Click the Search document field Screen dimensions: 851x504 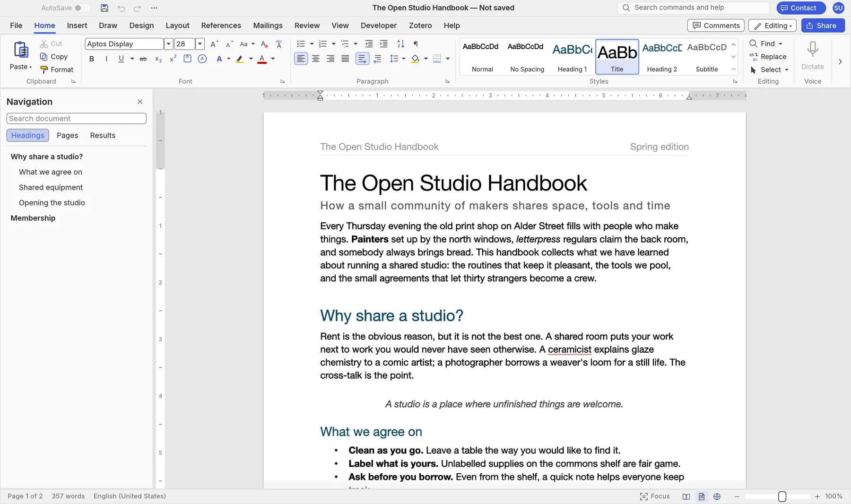click(x=77, y=119)
